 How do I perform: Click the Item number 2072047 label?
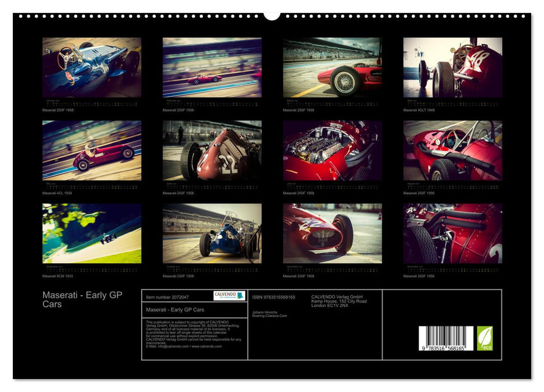click(168, 296)
